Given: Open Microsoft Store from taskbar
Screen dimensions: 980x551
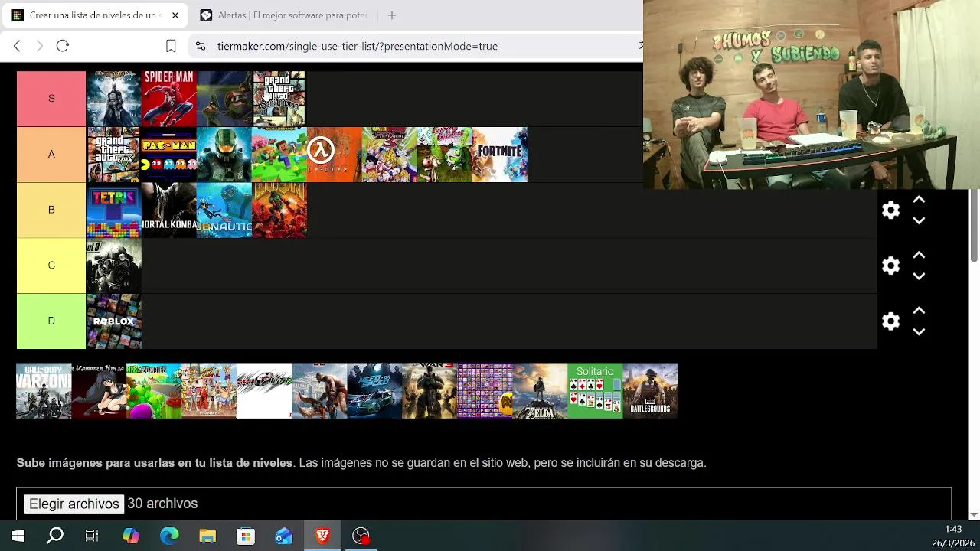Looking at the screenshot, I should pyautogui.click(x=246, y=536).
